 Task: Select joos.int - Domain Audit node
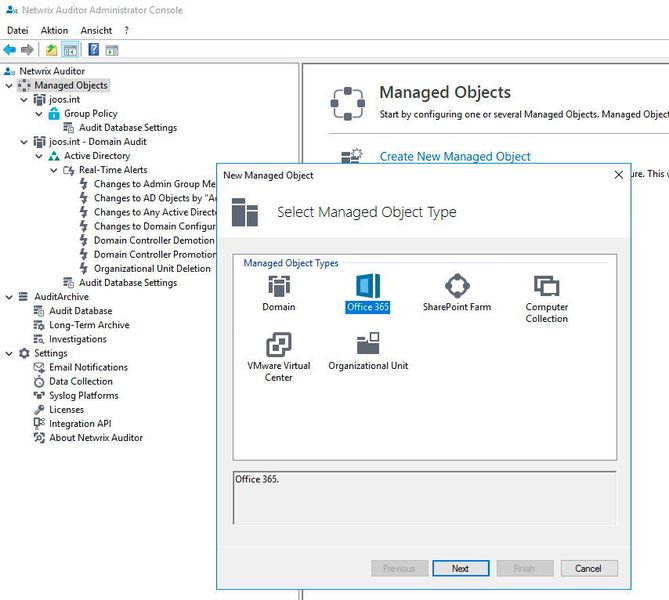tap(97, 142)
